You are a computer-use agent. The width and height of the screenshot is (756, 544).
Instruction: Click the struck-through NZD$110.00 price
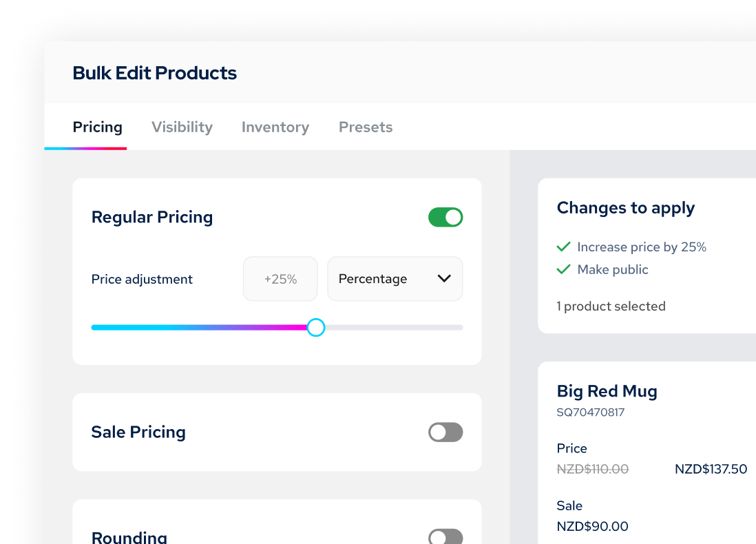click(592, 469)
